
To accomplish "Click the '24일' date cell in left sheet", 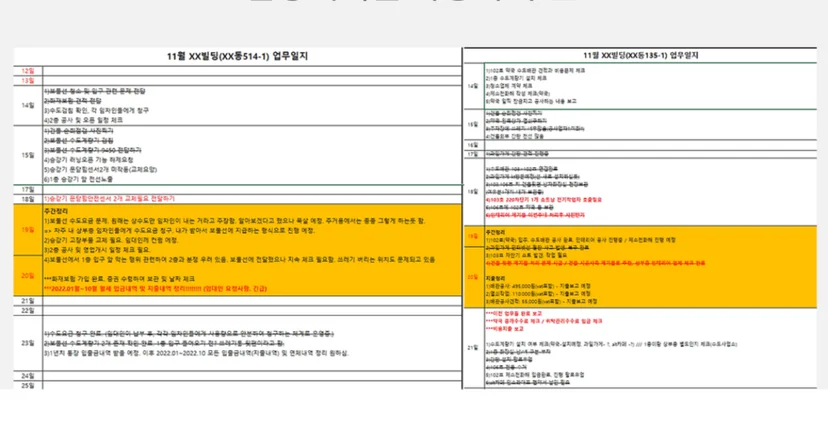I will (x=28, y=376).
